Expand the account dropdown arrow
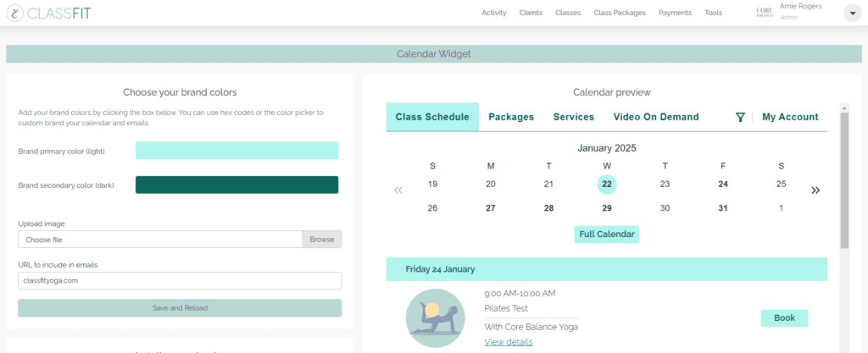868x353 pixels. tap(852, 13)
